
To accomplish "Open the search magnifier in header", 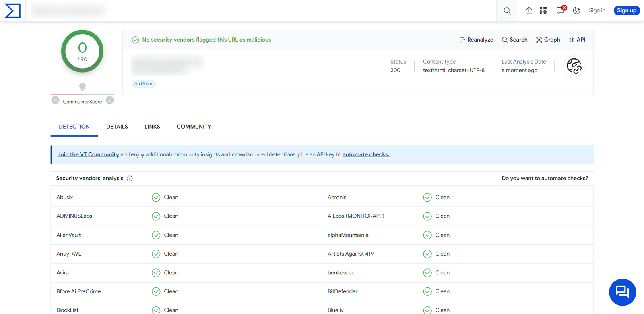I will coord(507,11).
